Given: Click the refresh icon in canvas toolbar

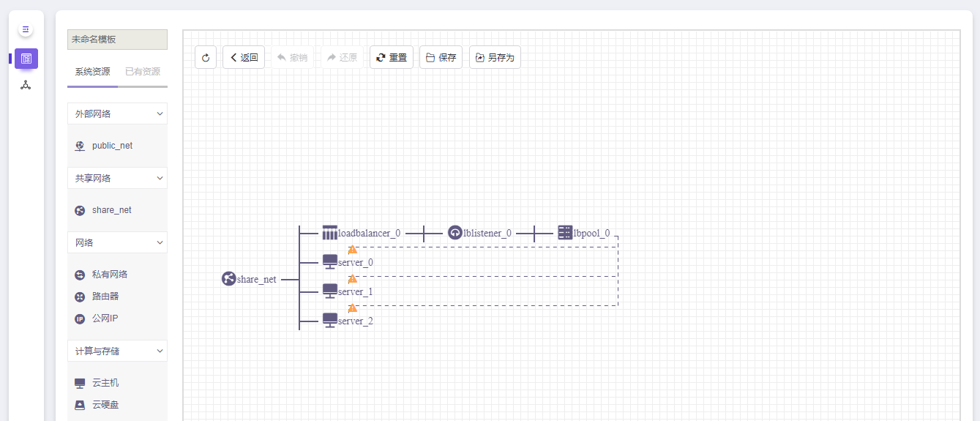Looking at the screenshot, I should [206, 57].
